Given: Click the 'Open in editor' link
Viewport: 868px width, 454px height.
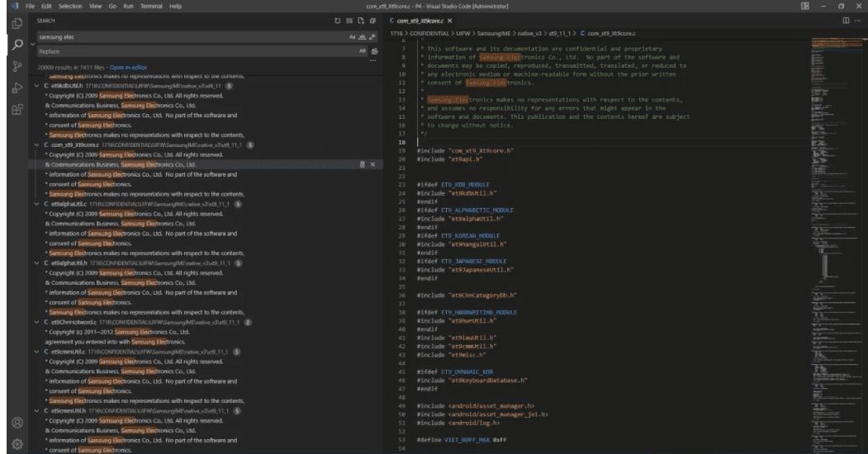Looking at the screenshot, I should tap(129, 68).
